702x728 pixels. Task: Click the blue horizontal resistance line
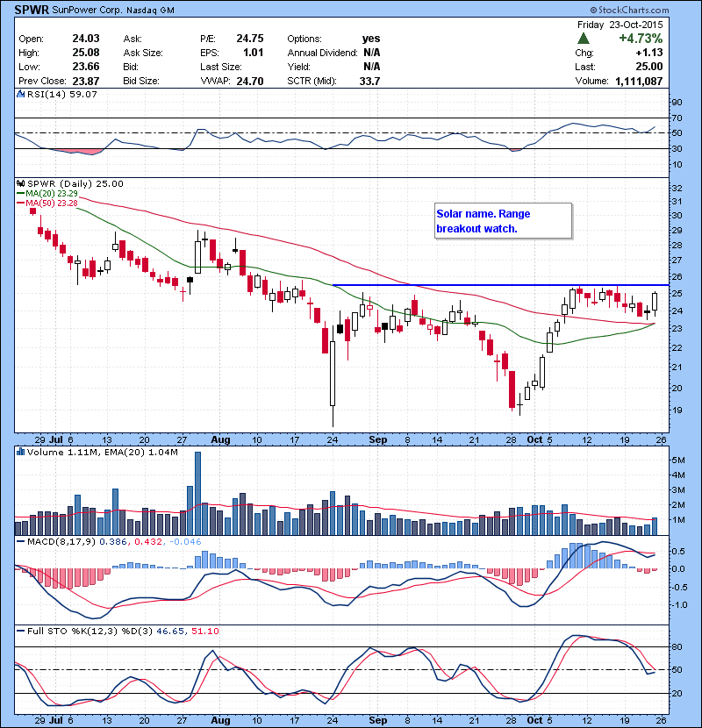pyautogui.click(x=501, y=284)
